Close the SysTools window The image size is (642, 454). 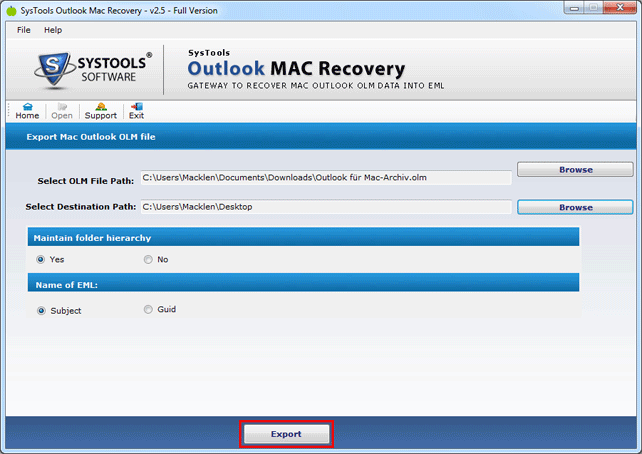[620, 8]
